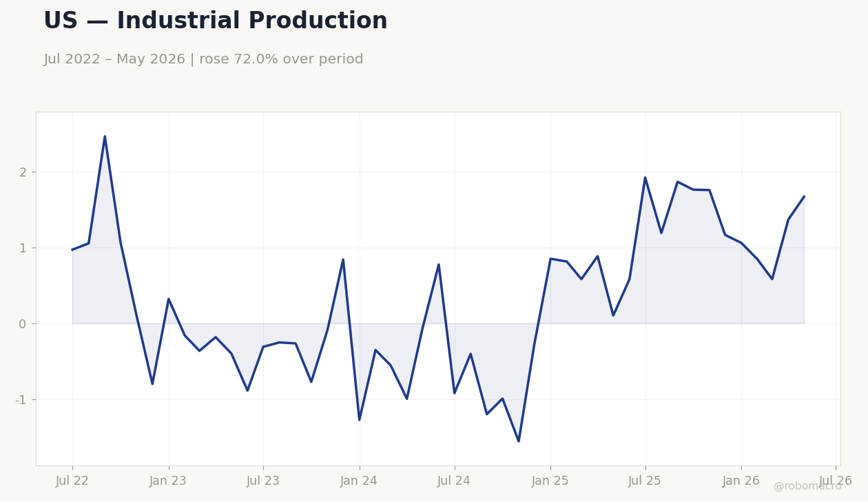Select the Jan 26 x-axis label

[x=741, y=481]
